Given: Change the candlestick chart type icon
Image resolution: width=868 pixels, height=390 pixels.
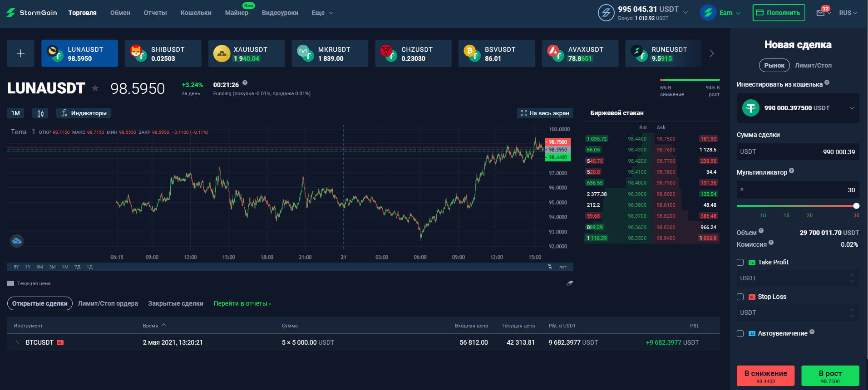Looking at the screenshot, I should pyautogui.click(x=40, y=113).
